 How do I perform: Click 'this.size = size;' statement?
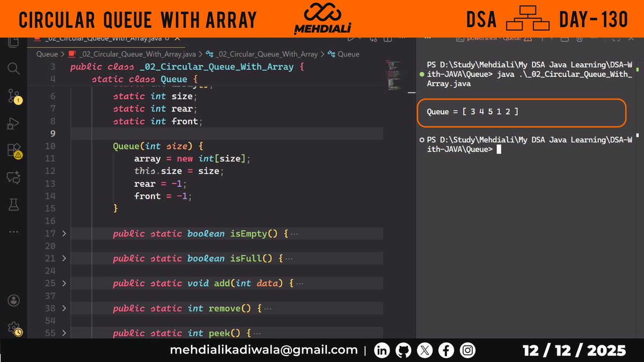click(x=179, y=171)
